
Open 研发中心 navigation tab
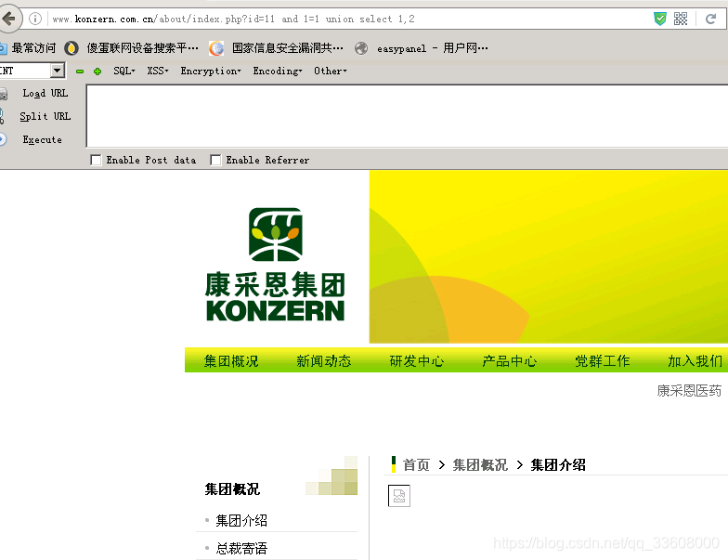point(416,360)
